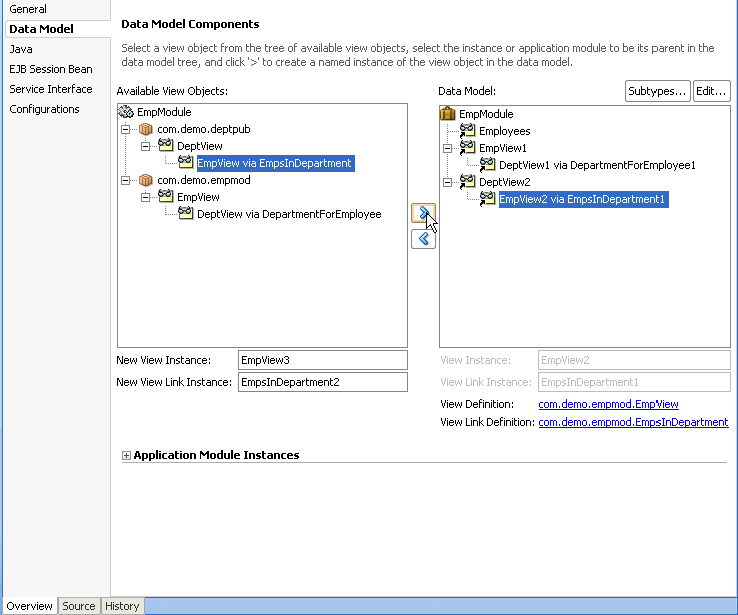The image size is (738, 615).
Task: Collapse the DeptView node in available objects
Action: [x=145, y=146]
